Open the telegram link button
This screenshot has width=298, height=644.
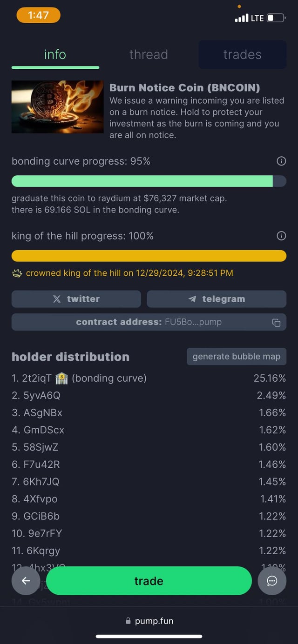click(x=217, y=299)
